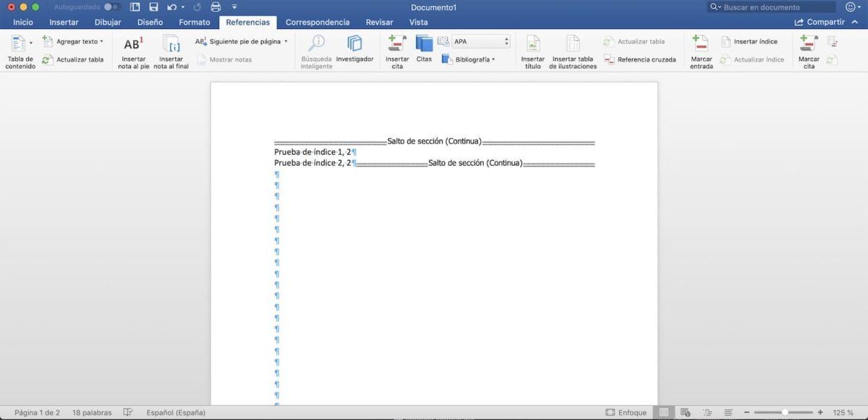The width and height of the screenshot is (868, 420).
Task: Select the Tabla de contenido tool
Action: (x=20, y=51)
